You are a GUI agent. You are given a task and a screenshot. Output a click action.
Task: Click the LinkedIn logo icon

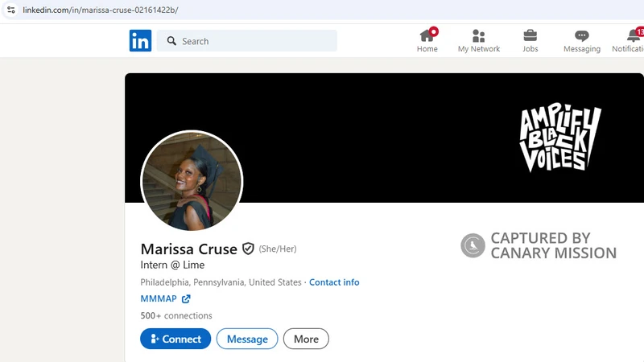coord(140,41)
